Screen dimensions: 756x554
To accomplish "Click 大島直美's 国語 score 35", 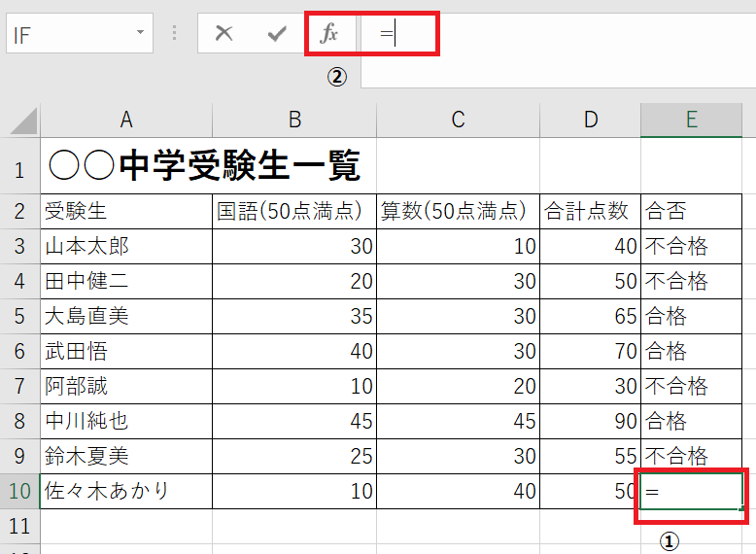I will click(x=294, y=316).
